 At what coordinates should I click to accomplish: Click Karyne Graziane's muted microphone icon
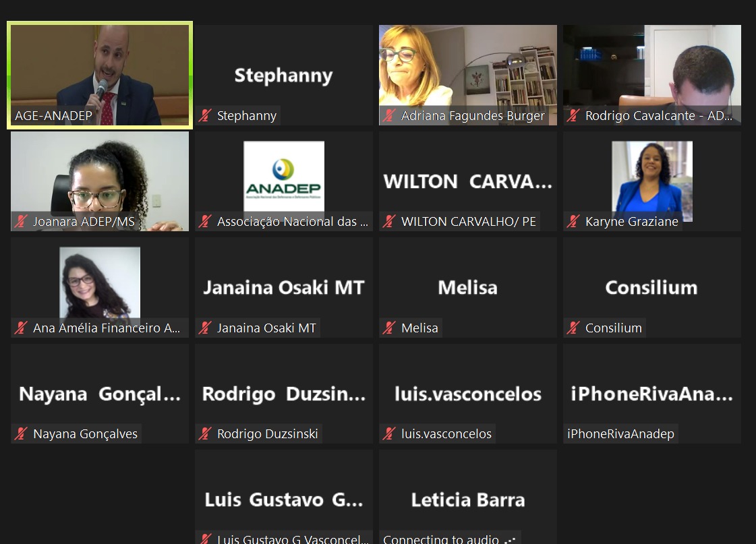point(573,222)
